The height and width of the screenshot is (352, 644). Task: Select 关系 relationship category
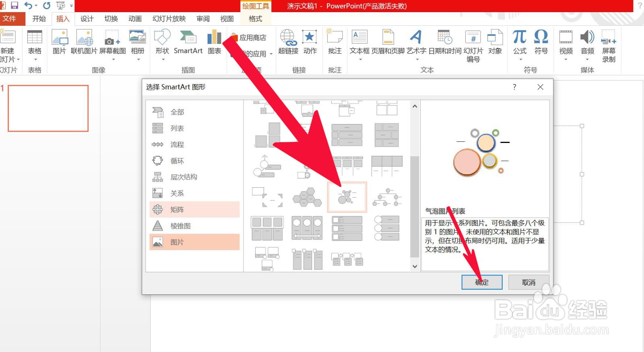[x=194, y=193]
